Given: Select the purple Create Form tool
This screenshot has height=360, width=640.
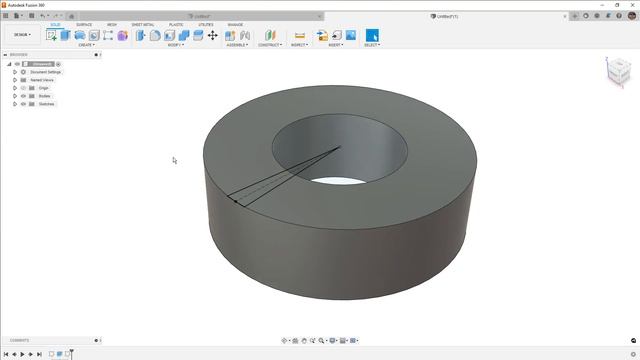Looking at the screenshot, I should point(122,36).
